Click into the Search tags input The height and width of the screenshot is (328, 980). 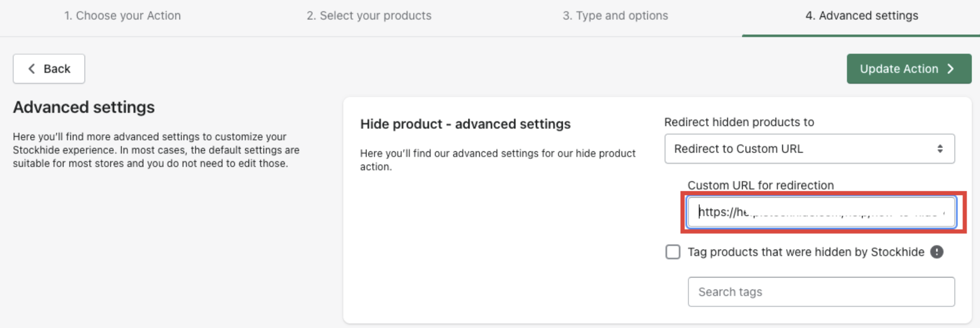click(x=821, y=292)
